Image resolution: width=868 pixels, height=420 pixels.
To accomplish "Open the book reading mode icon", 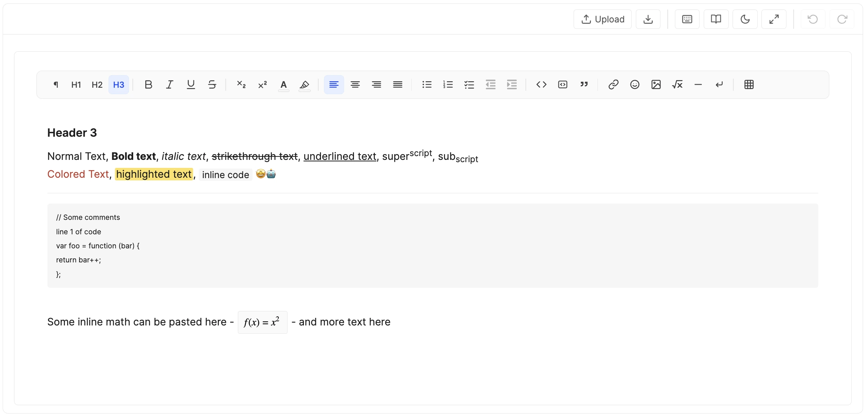I will click(x=716, y=19).
